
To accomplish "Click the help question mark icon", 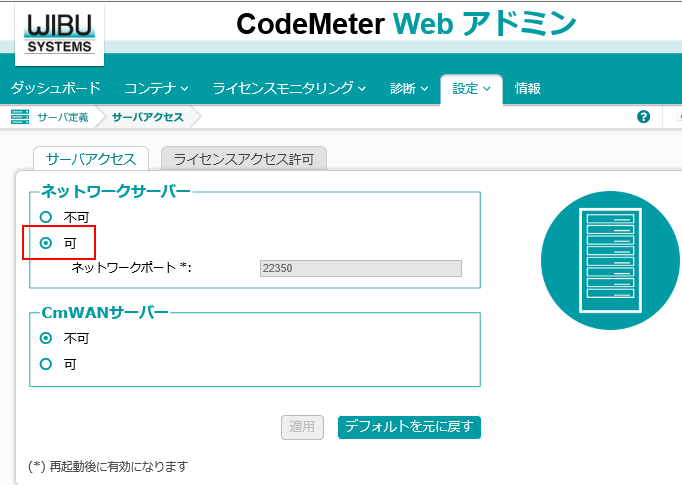I will (x=644, y=117).
